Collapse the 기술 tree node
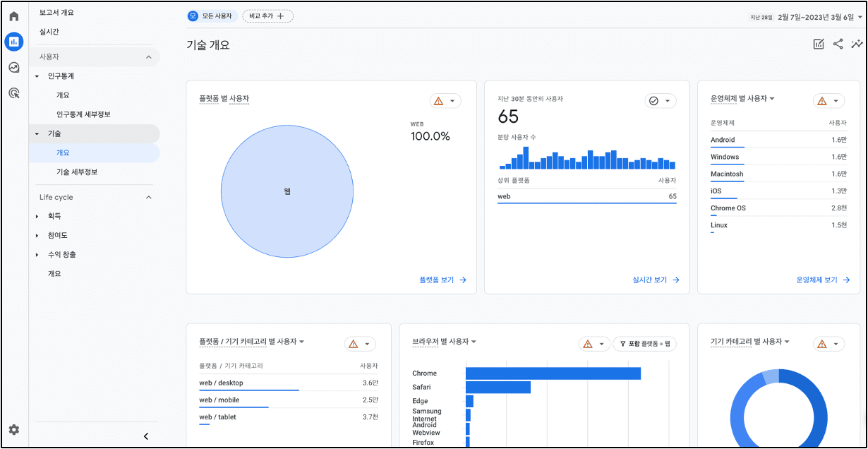 (37, 133)
